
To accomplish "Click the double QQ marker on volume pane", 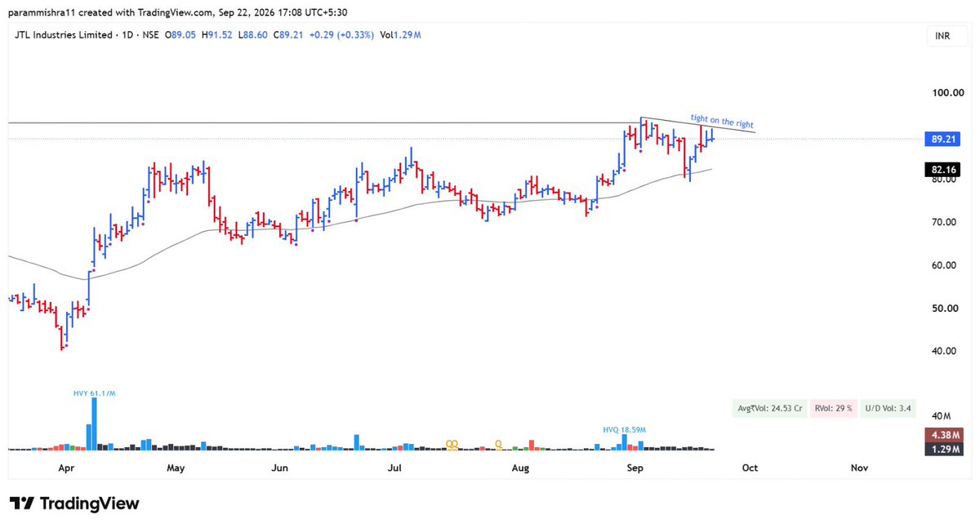I will (x=452, y=444).
